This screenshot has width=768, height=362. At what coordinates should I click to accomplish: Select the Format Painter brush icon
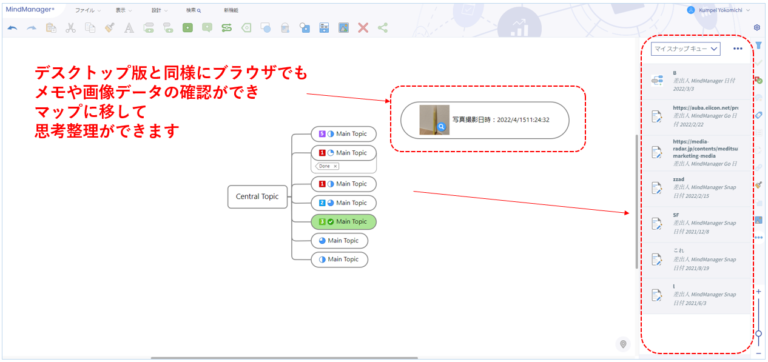110,28
